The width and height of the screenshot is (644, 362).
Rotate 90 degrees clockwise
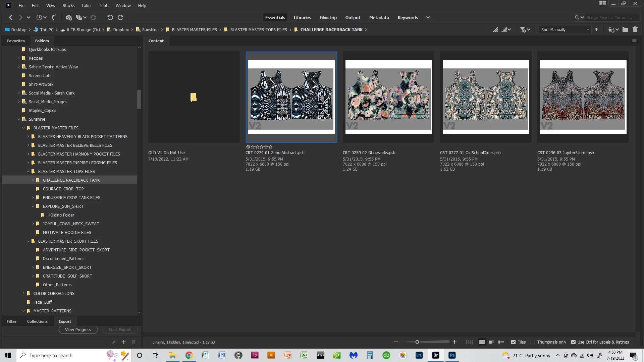click(x=121, y=17)
